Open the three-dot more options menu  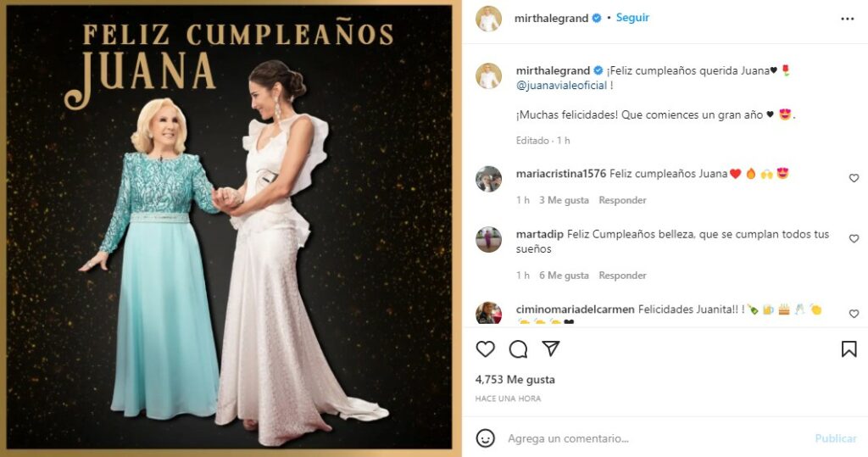[847, 19]
